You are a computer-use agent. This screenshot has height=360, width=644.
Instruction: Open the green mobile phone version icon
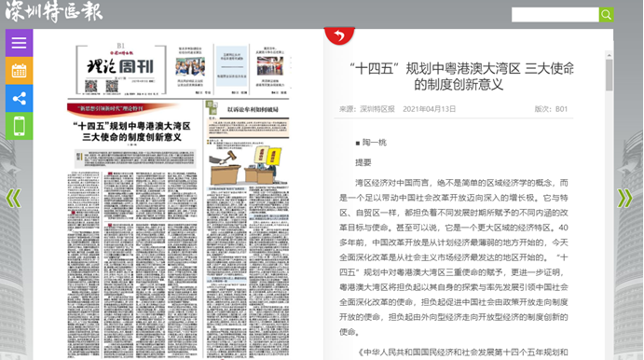point(19,126)
